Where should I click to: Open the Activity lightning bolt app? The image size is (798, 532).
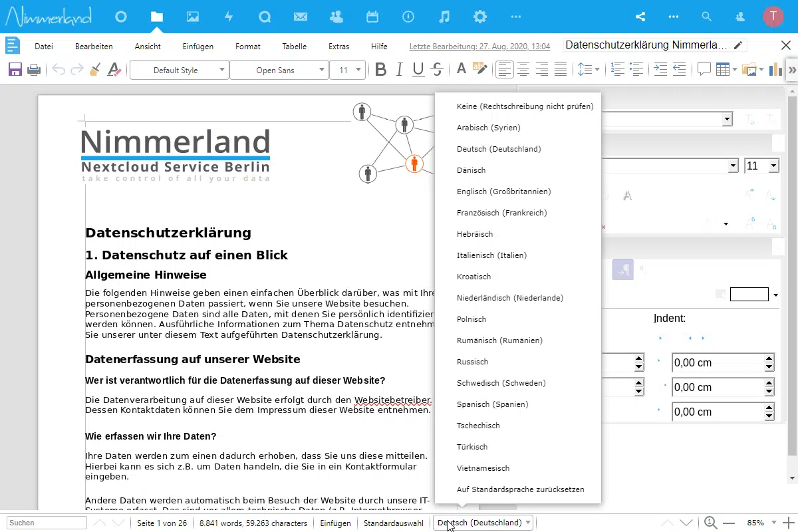[229, 17]
